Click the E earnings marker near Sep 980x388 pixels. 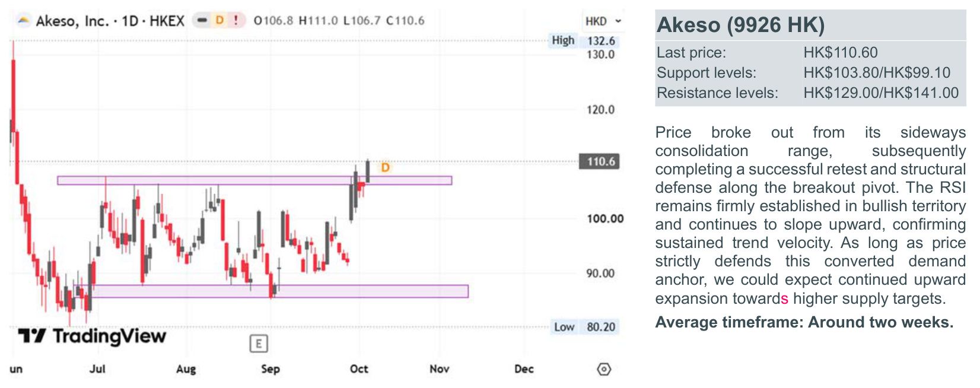(x=259, y=344)
